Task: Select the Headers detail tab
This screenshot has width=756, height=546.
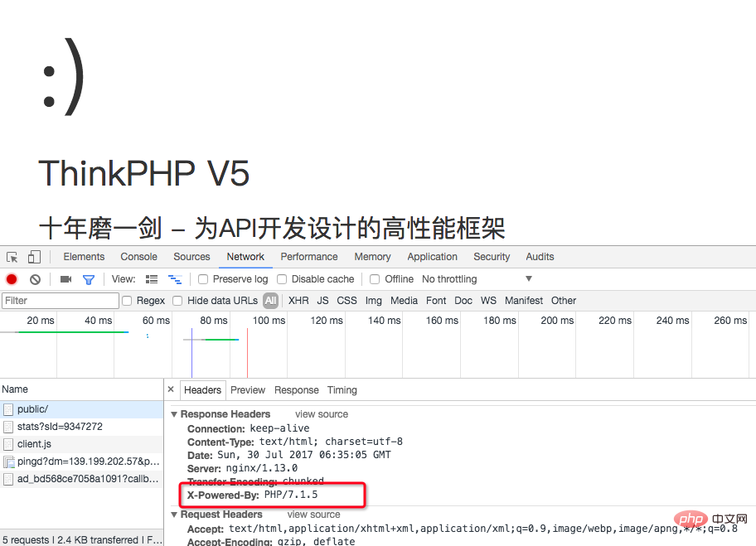Action: coord(202,390)
